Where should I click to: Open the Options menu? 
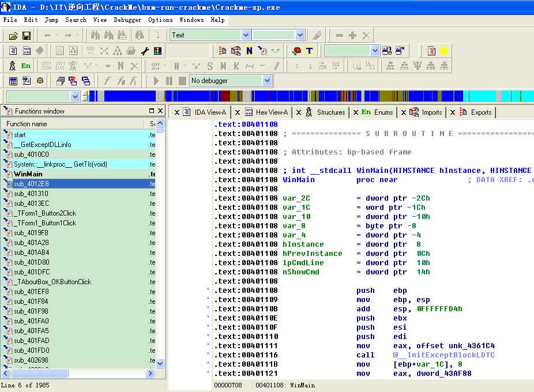coord(160,20)
